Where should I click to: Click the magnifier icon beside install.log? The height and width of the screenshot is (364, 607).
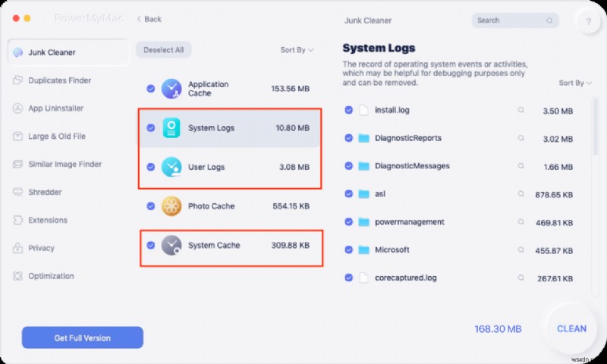pos(521,110)
